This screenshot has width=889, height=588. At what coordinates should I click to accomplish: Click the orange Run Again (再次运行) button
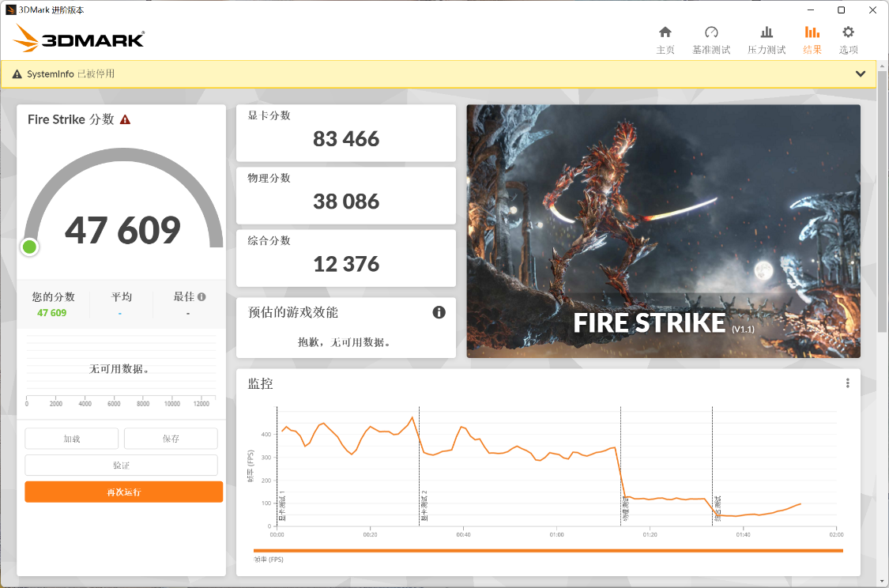[123, 492]
